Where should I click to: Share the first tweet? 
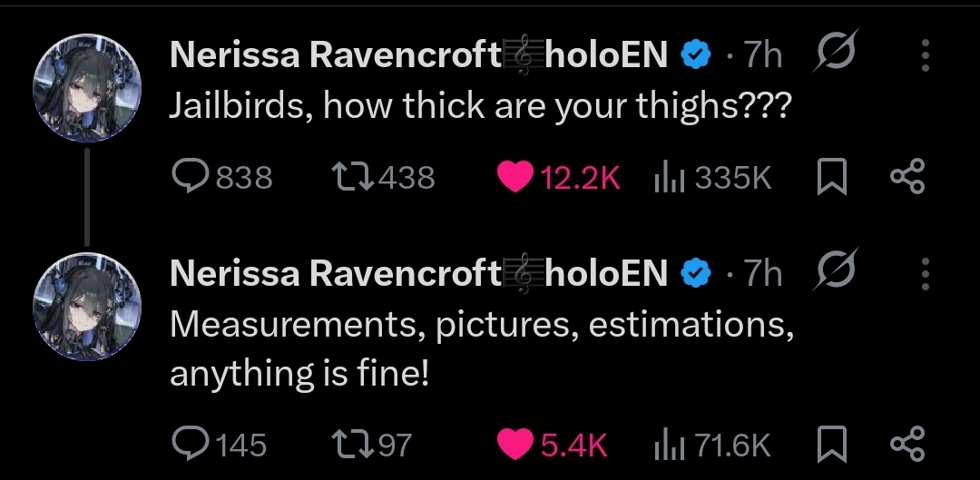pos(906,176)
